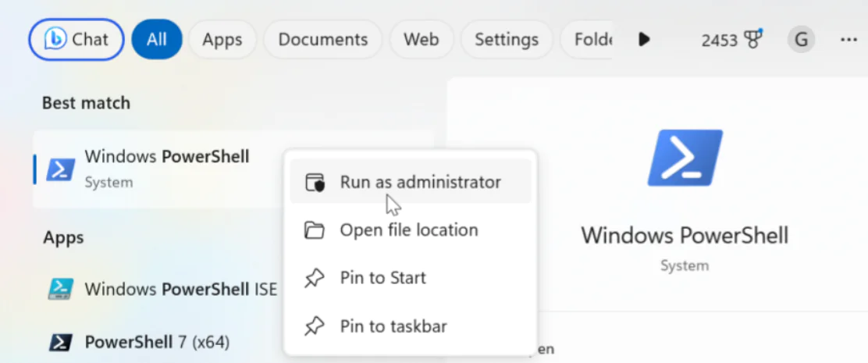868x363 pixels.
Task: Open the G account avatar
Action: tap(801, 39)
